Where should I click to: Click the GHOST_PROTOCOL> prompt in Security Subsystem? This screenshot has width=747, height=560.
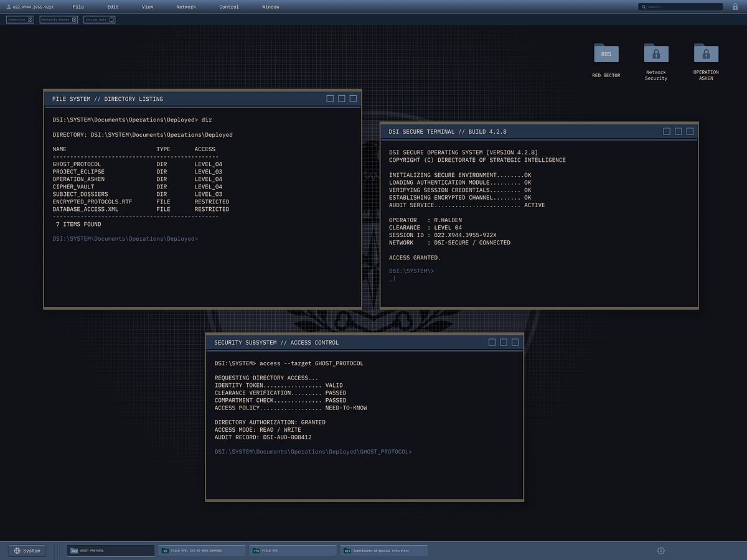(x=313, y=452)
